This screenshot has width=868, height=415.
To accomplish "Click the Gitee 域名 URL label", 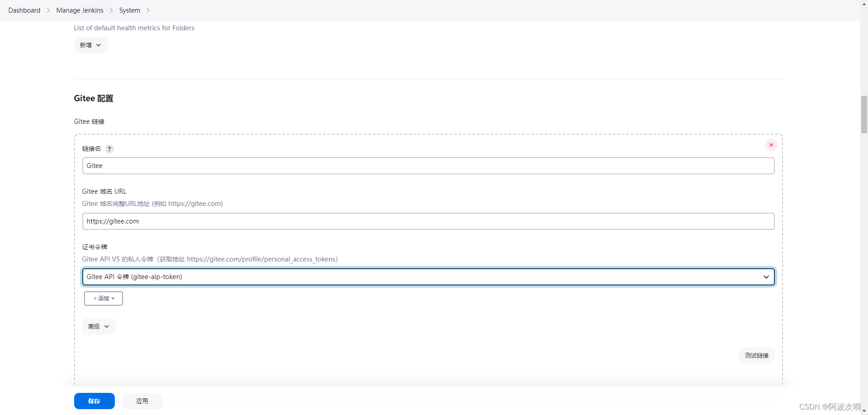I will (104, 191).
